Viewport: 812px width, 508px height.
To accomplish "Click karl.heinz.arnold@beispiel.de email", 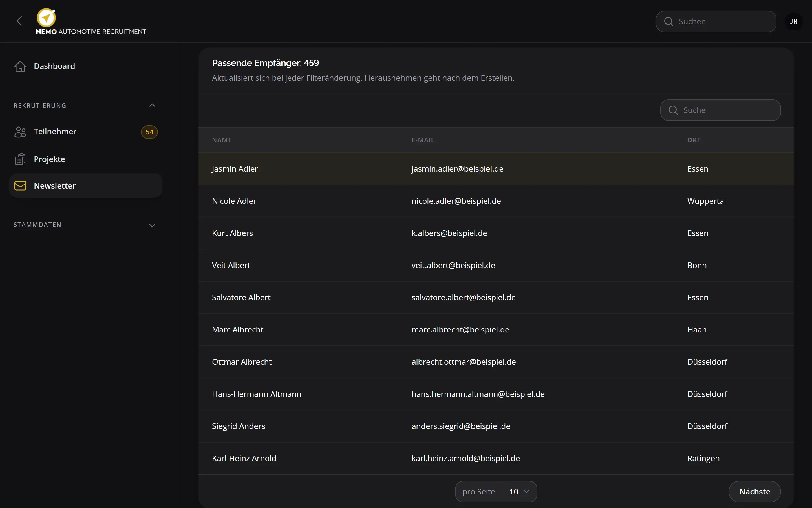I will [465, 459].
